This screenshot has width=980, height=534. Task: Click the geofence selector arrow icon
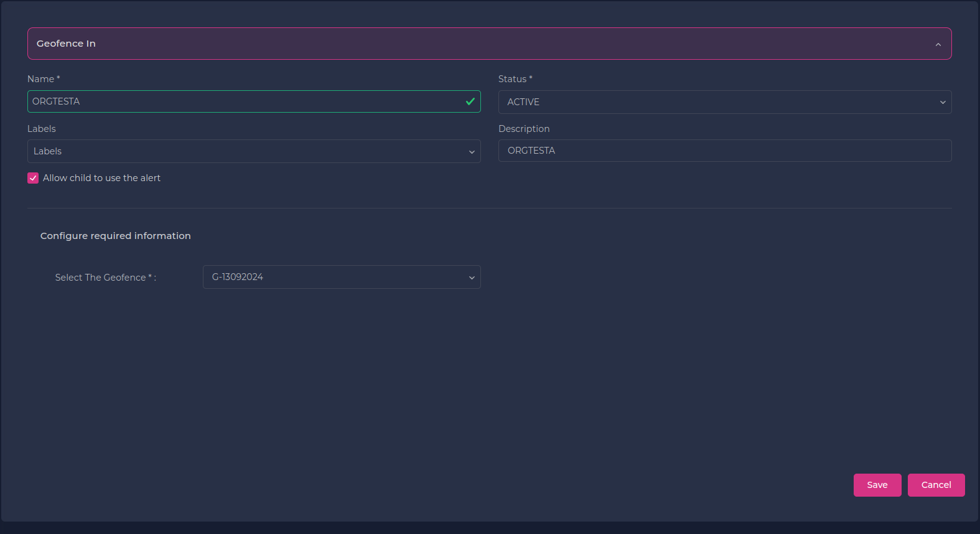point(471,278)
